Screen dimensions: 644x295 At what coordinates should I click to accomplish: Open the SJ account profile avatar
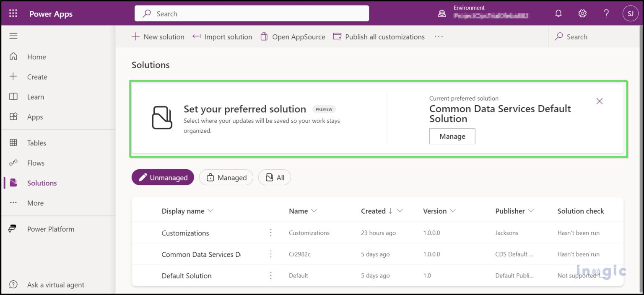point(630,13)
